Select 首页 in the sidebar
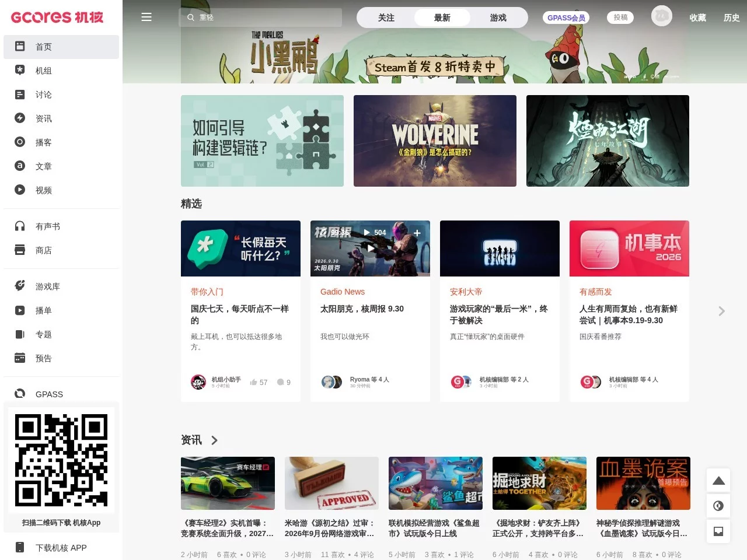The width and height of the screenshot is (747, 560). 61,47
